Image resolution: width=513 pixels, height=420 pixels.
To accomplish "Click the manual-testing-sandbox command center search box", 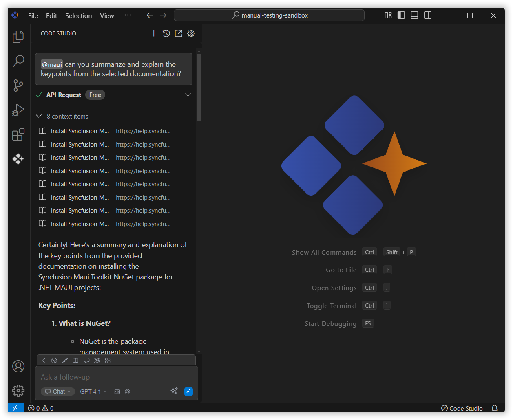I will click(269, 15).
